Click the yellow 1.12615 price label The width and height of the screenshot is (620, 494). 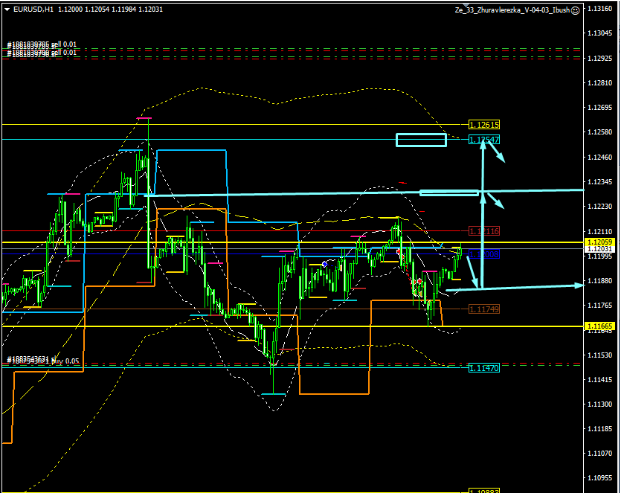tap(483, 125)
